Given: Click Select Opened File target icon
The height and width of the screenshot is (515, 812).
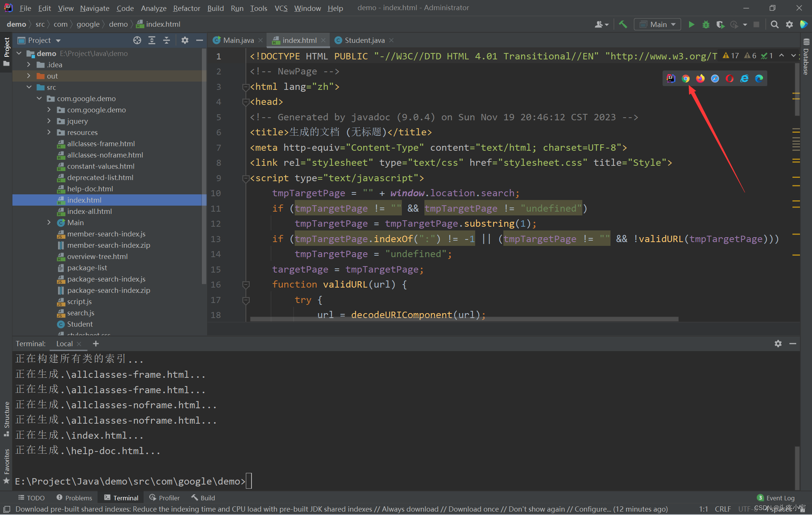Looking at the screenshot, I should (x=137, y=40).
